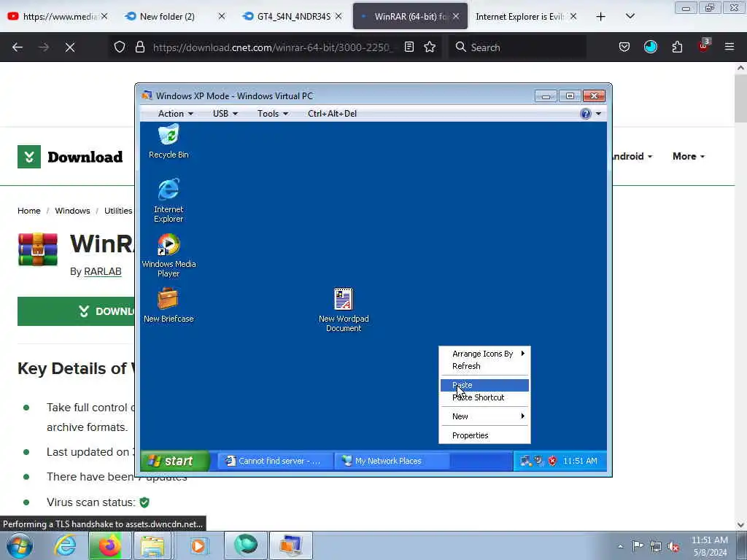Image resolution: width=747 pixels, height=560 pixels.
Task: Click page vertical scrollbar thumb
Action: tap(740, 98)
